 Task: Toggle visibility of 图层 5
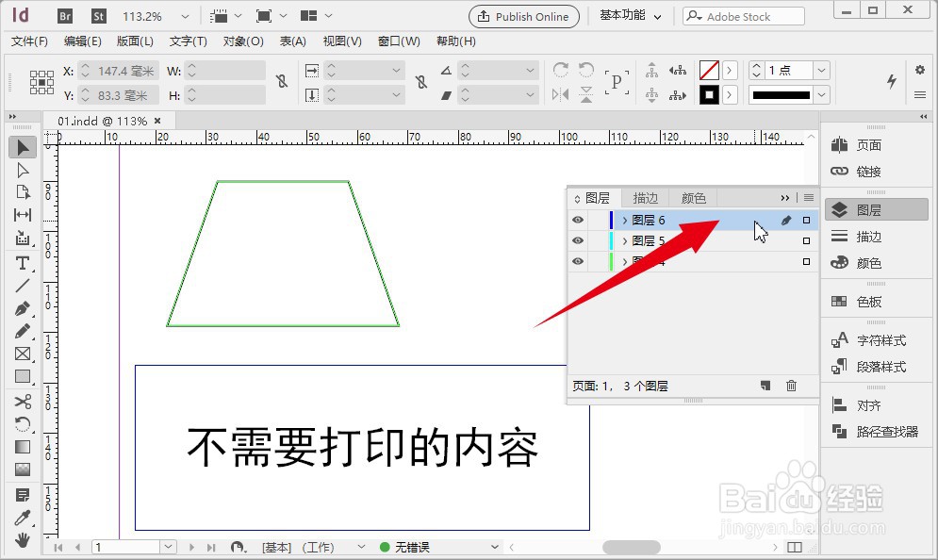click(x=578, y=240)
